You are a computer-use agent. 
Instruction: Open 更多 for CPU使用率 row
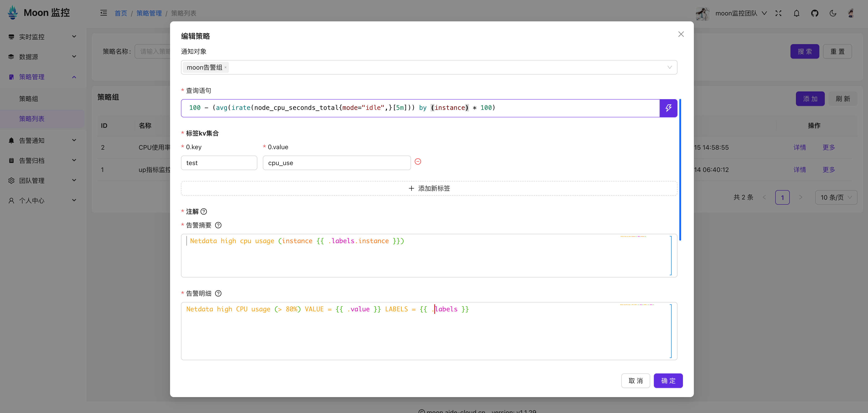tap(829, 147)
